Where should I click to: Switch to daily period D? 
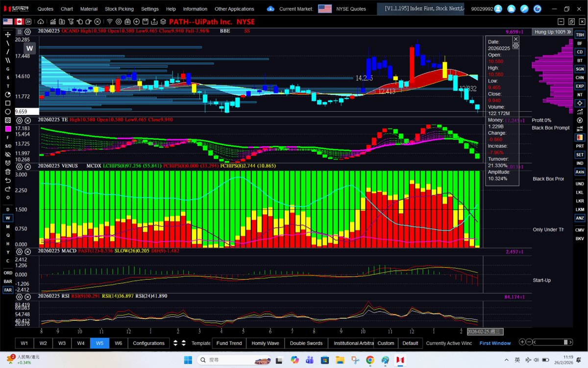pyautogui.click(x=8, y=210)
